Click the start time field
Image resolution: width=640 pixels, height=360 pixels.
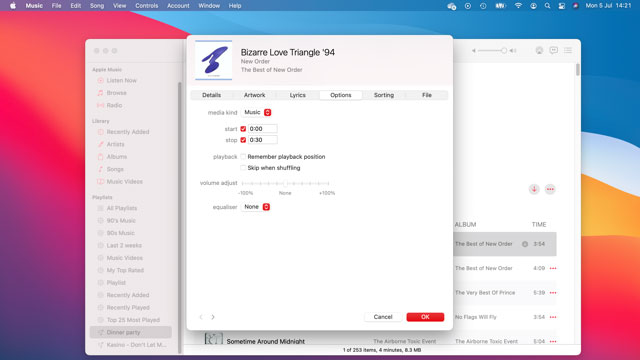[x=262, y=129]
